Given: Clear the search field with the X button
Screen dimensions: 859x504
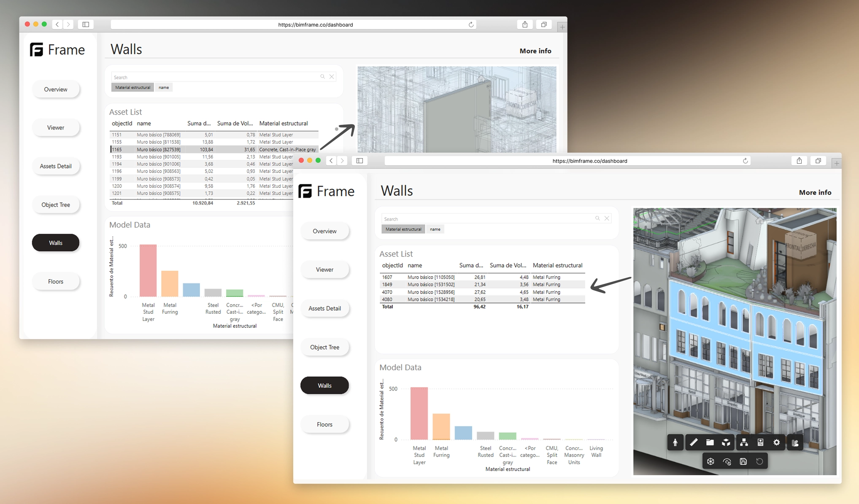Looking at the screenshot, I should tap(607, 218).
